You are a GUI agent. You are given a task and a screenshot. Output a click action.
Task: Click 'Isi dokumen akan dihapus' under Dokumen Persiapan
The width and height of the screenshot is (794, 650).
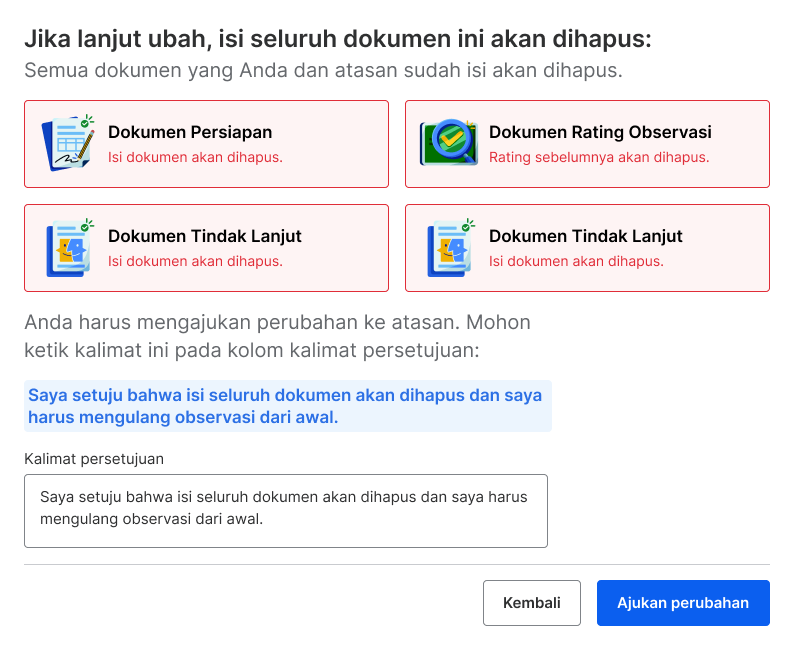(x=195, y=157)
